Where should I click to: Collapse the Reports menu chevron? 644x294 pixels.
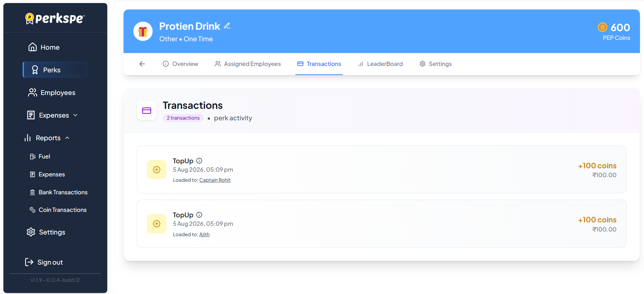coord(67,138)
